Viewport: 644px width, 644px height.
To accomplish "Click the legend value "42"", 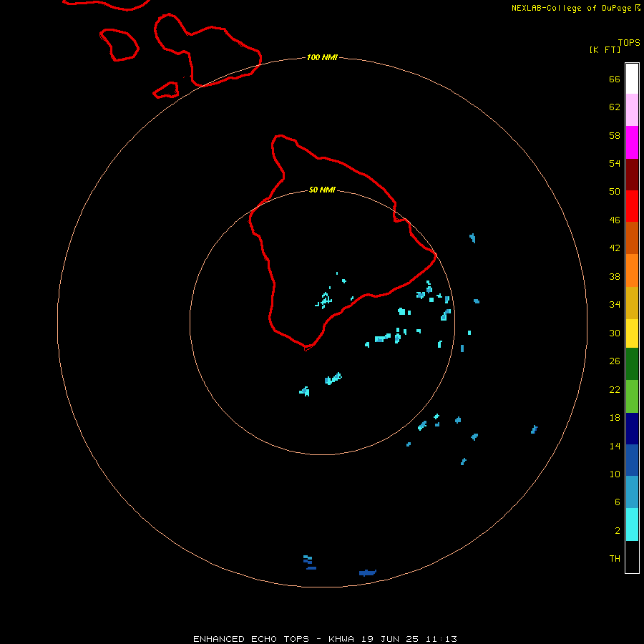I will pyautogui.click(x=615, y=248).
